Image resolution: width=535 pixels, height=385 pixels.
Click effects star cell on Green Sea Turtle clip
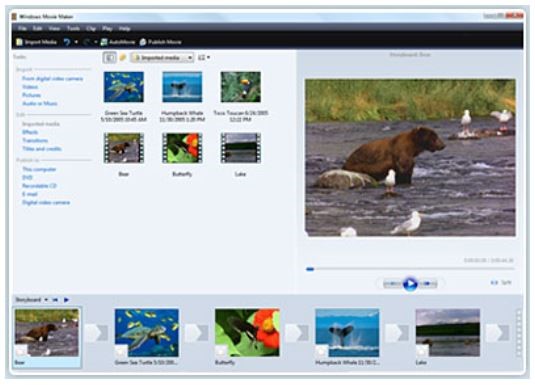click(x=121, y=351)
